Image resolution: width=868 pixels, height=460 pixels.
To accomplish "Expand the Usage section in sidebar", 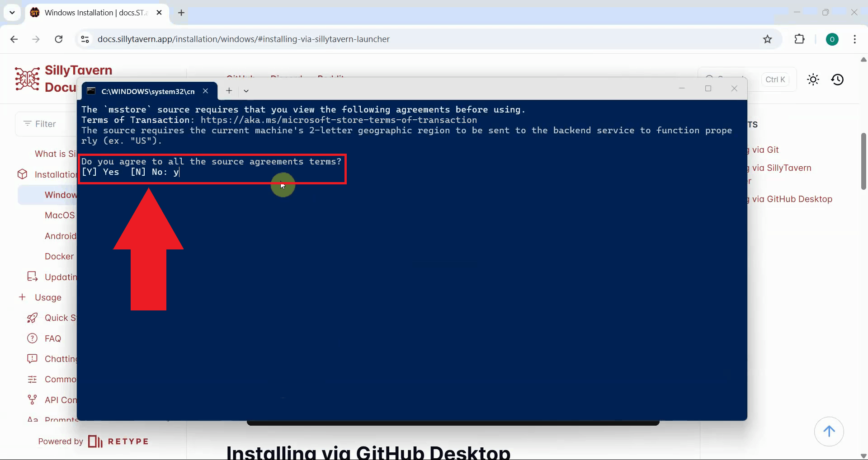I will (x=22, y=297).
